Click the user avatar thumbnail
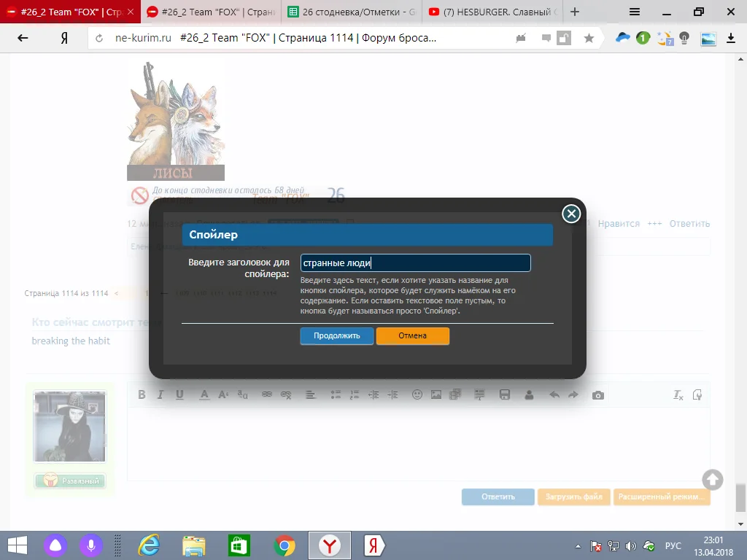 click(x=69, y=426)
